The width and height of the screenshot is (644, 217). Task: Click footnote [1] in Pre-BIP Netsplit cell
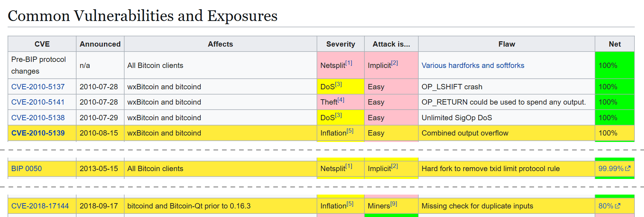[x=349, y=63]
